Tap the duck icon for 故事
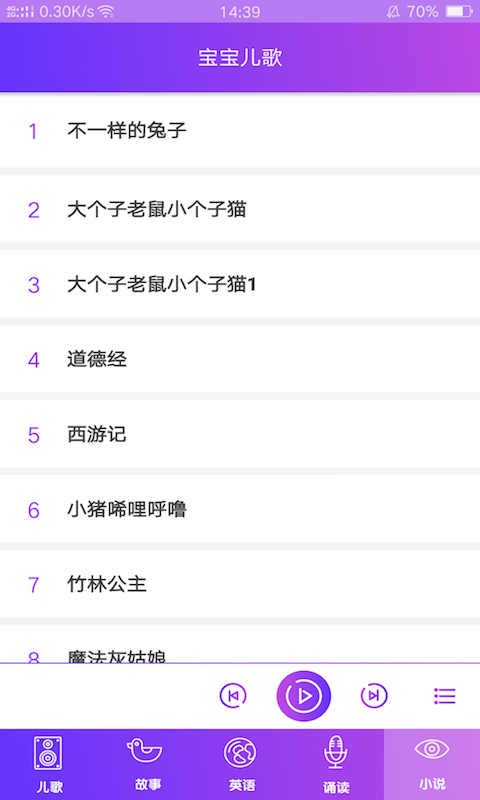The image size is (480, 800). coord(144,751)
